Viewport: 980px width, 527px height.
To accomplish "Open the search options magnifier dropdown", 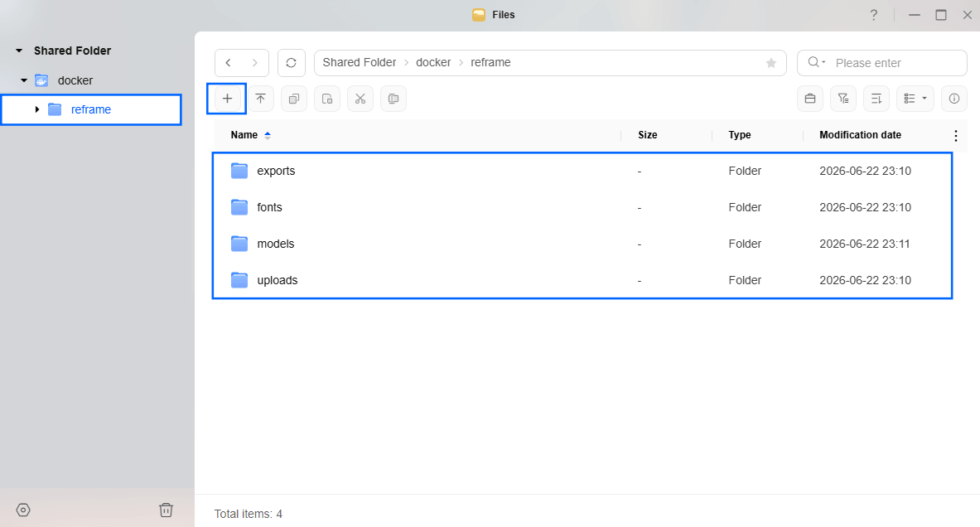I will (816, 62).
